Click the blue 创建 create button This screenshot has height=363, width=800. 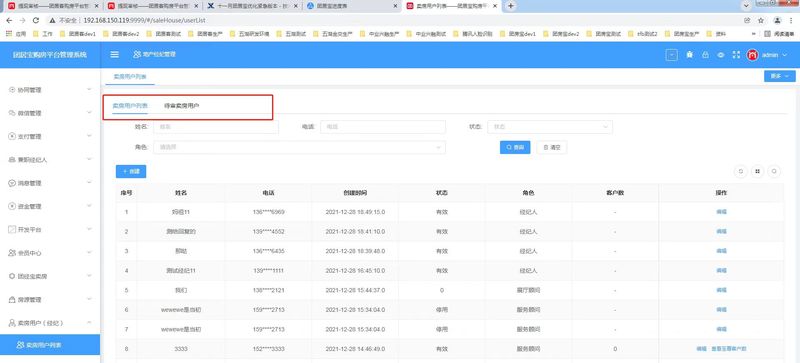[131, 172]
